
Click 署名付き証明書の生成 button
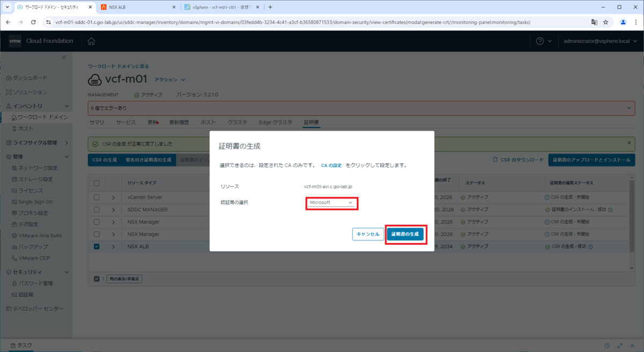[x=148, y=160]
